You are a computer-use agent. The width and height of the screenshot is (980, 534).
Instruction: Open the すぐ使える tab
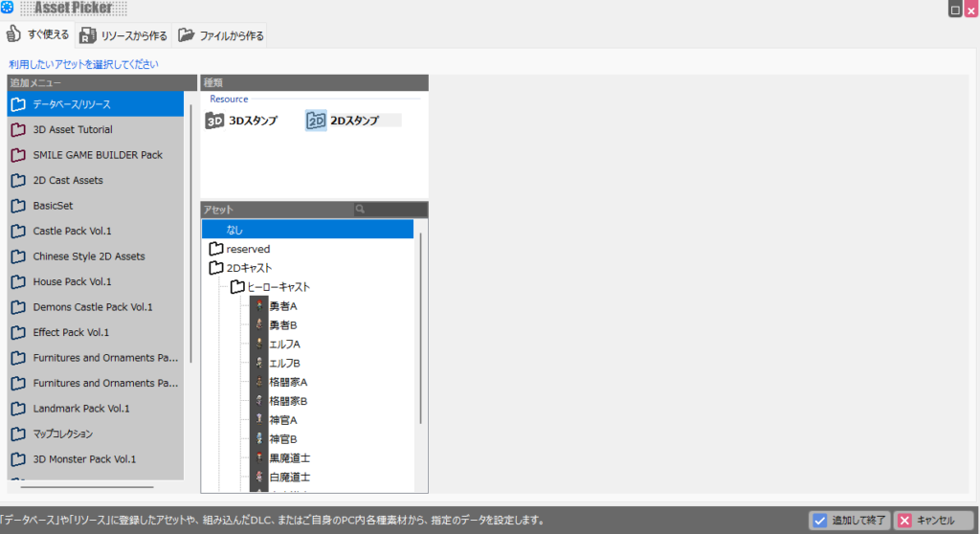pyautogui.click(x=38, y=35)
